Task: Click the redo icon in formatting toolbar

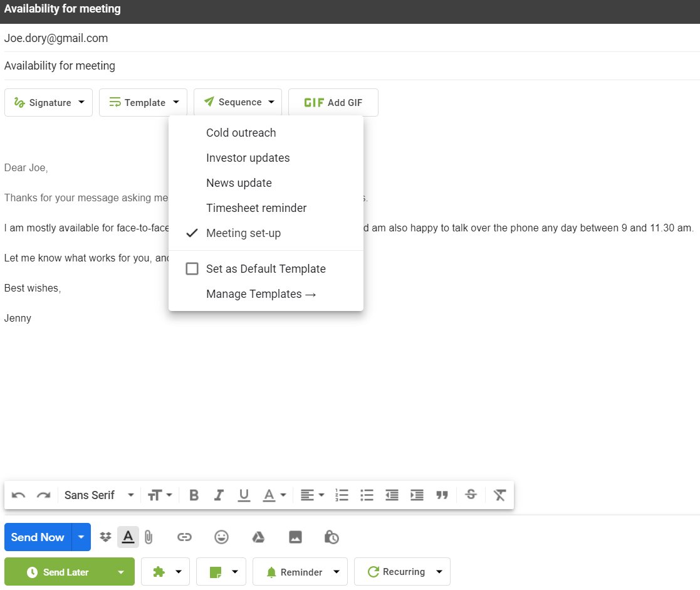Action: [x=43, y=495]
